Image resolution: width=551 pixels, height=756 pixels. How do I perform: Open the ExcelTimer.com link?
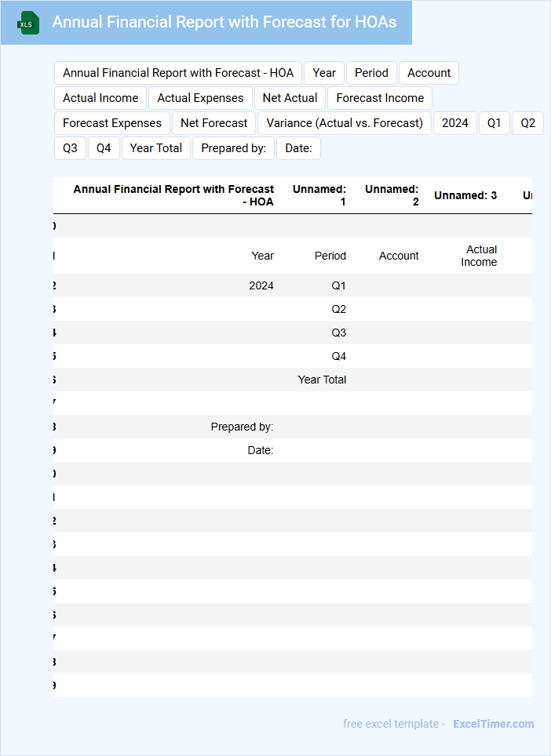[493, 724]
